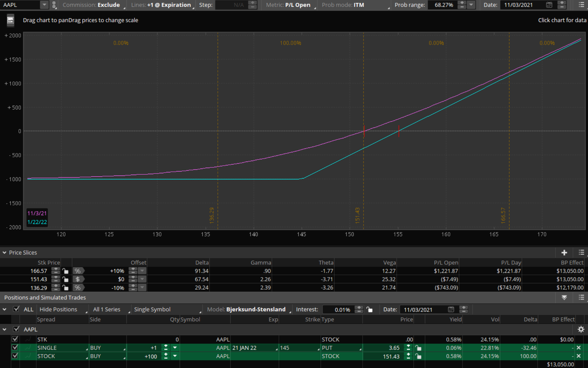Remove the STOCK +100 simulated trade

[x=579, y=356]
